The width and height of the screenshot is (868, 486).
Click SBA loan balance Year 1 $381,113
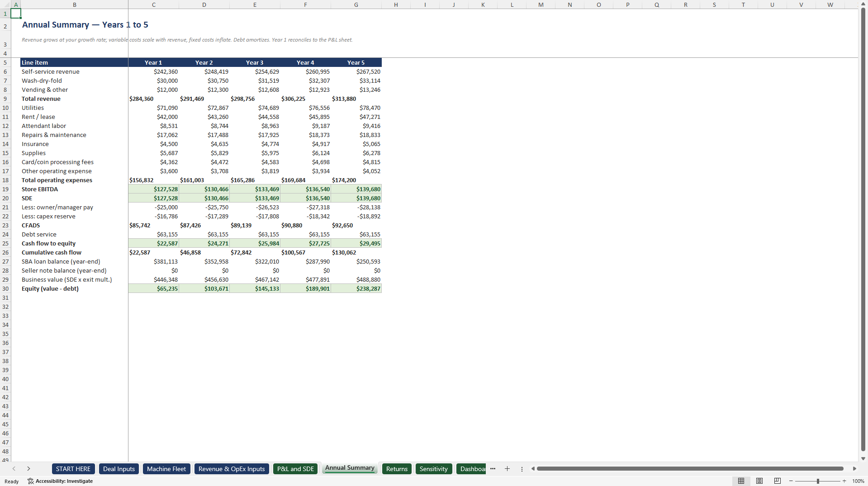tap(154, 261)
